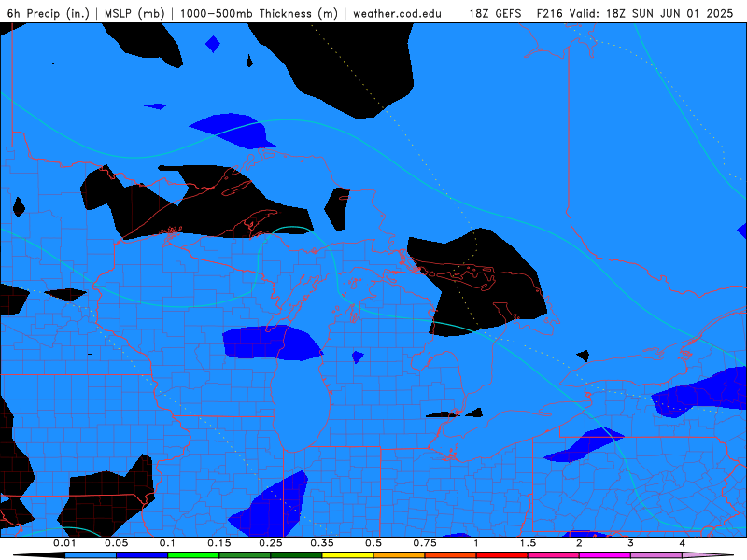The height and width of the screenshot is (560, 747).
Task: Click the weather.cod.edu source text
Action: (x=397, y=13)
